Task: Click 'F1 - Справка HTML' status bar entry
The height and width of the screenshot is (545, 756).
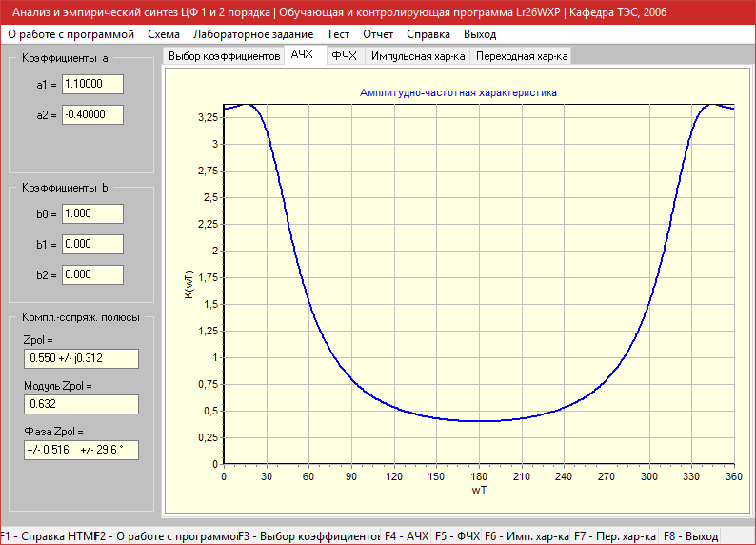Action: point(48,536)
